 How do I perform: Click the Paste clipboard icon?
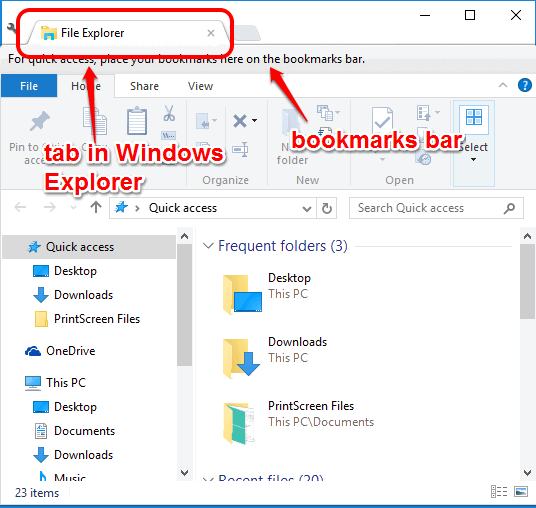point(137,121)
